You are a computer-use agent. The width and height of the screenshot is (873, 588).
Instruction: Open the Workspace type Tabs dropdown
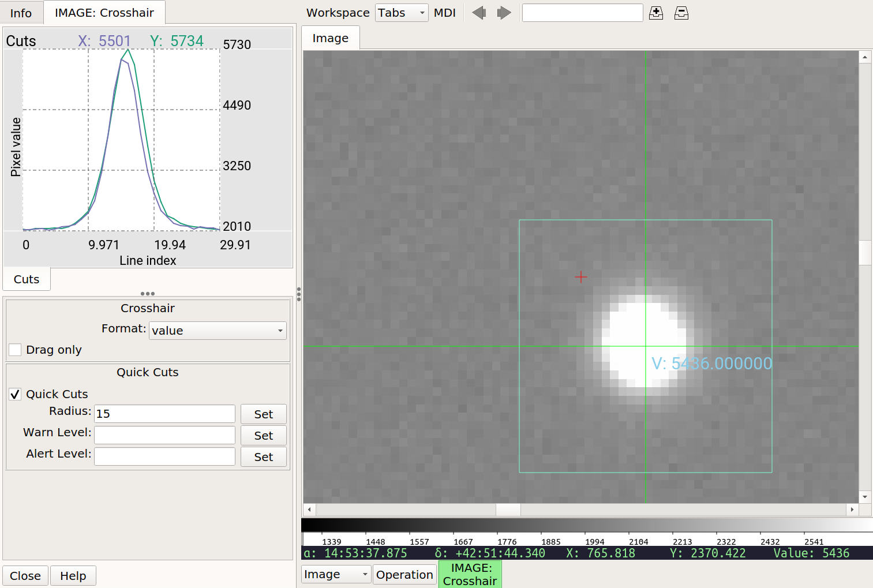coord(402,13)
